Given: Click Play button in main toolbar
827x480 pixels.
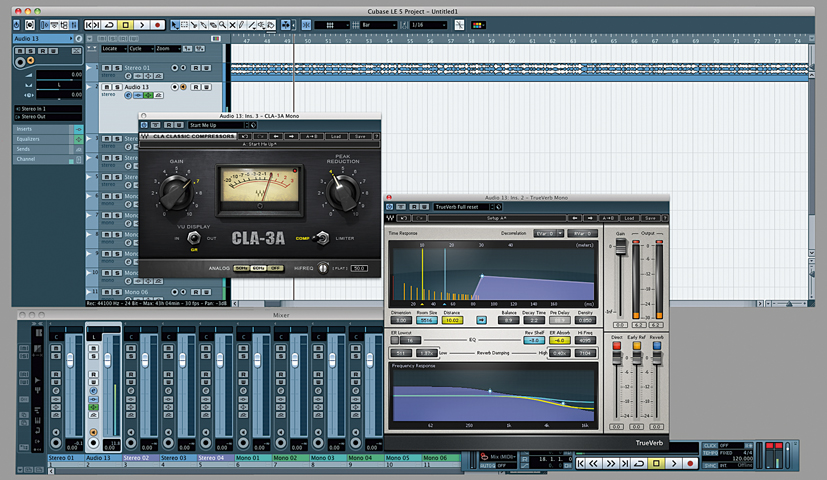Looking at the screenshot, I should (x=142, y=25).
